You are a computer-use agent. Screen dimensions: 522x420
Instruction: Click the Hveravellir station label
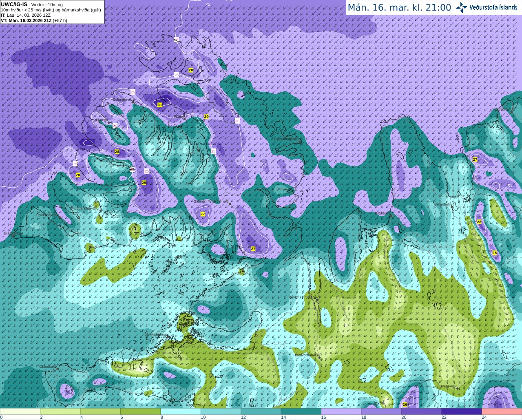tap(448, 386)
